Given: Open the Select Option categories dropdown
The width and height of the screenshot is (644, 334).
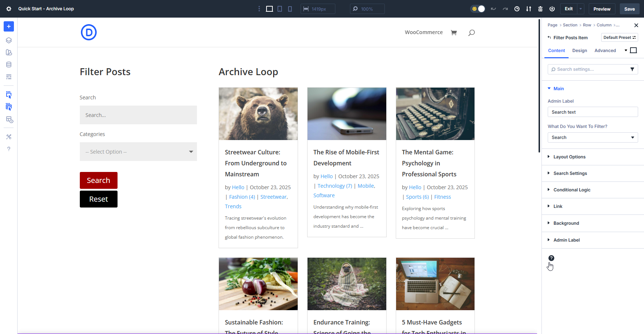Looking at the screenshot, I should pos(138,151).
